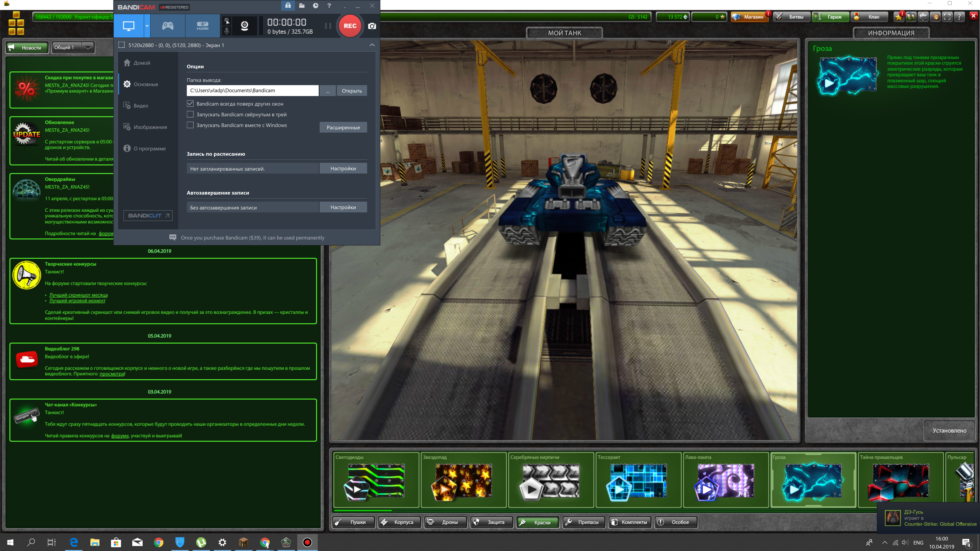Select the Звездопад paint thumbnail
980x551 pixels.
pos(464,480)
